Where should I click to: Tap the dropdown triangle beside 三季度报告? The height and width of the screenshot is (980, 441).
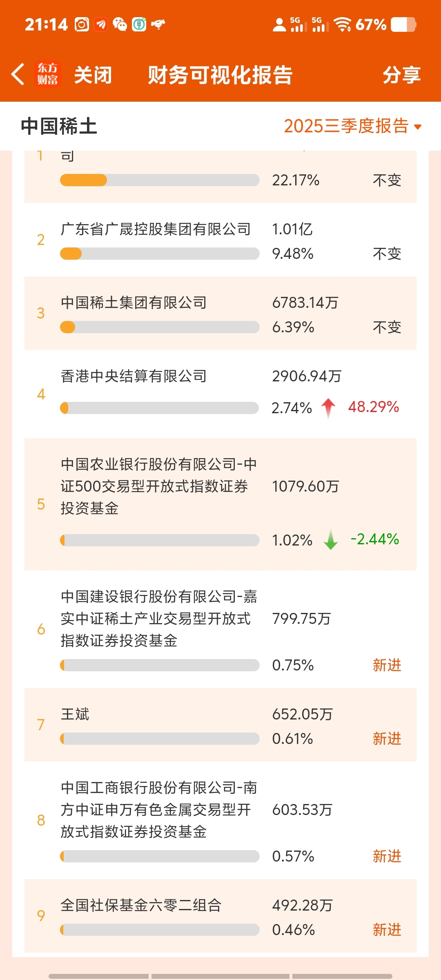click(418, 127)
